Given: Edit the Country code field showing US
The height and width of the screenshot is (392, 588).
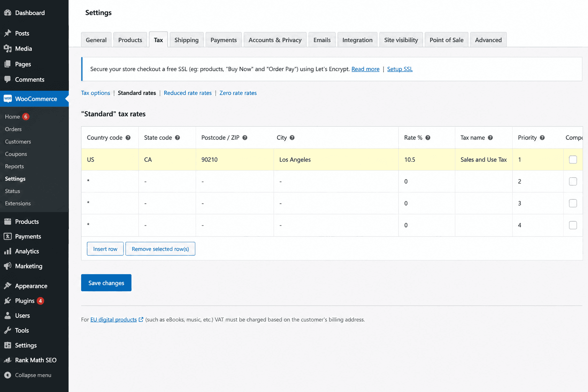Looking at the screenshot, I should coord(110,159).
